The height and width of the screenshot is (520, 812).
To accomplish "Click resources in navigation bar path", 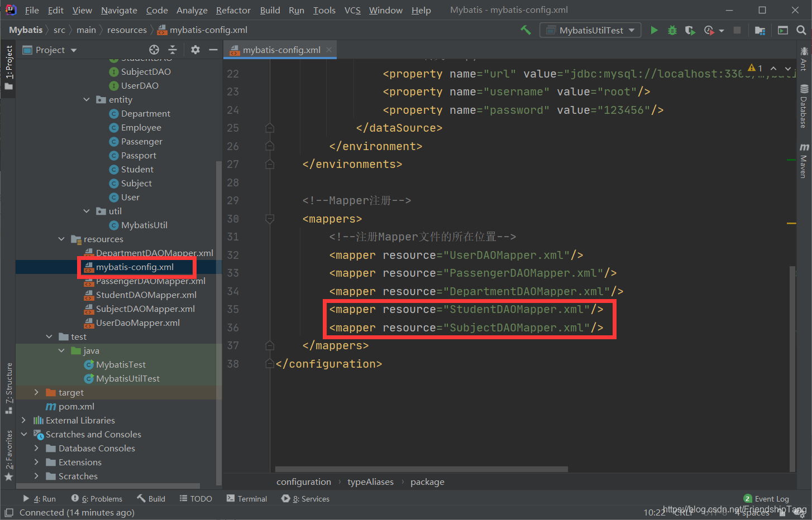I will click(x=127, y=30).
